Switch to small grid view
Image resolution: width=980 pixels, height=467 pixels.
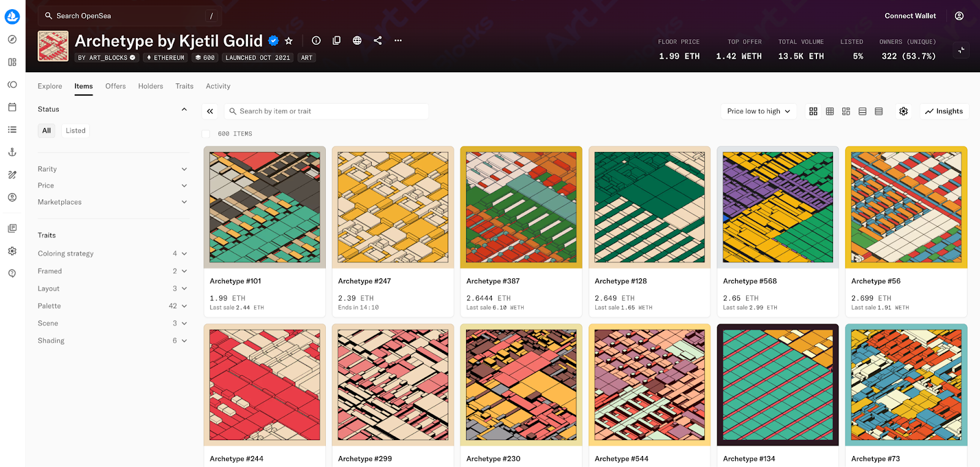pyautogui.click(x=830, y=112)
